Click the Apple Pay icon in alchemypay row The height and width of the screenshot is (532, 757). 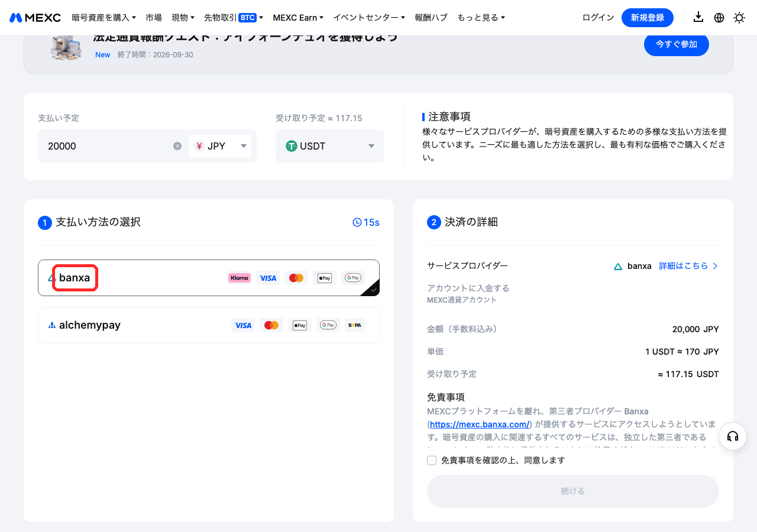[300, 325]
